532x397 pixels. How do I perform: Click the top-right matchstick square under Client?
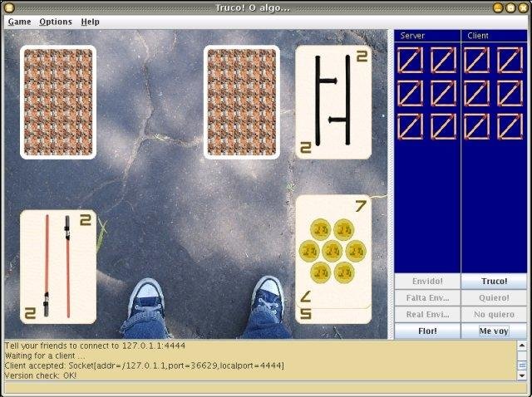pos(510,61)
